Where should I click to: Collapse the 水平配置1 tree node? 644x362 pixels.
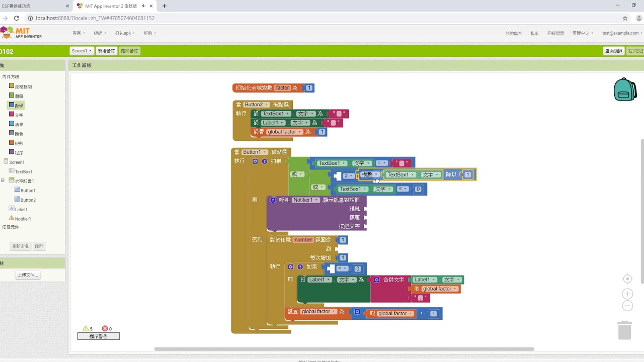3,180
